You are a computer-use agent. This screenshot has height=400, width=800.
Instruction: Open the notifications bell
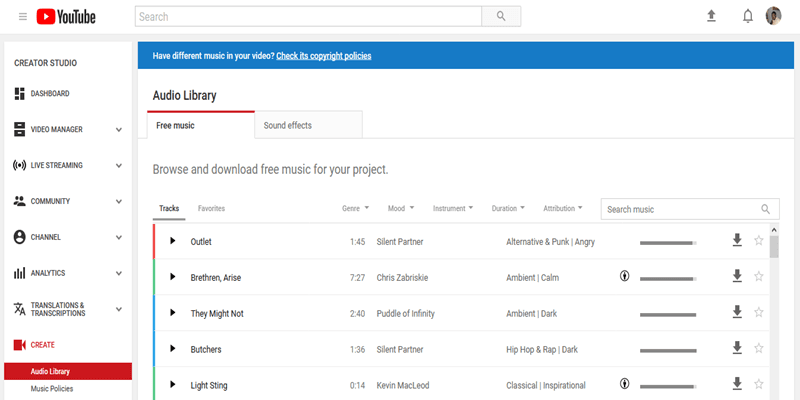point(747,16)
